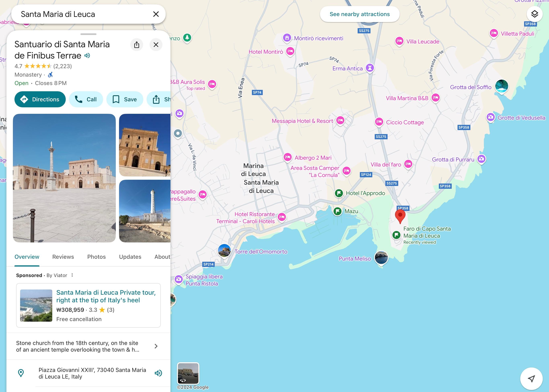This screenshot has height=392, width=549.
Task: Select B&B Aura Solis marker
Action: [x=212, y=84]
